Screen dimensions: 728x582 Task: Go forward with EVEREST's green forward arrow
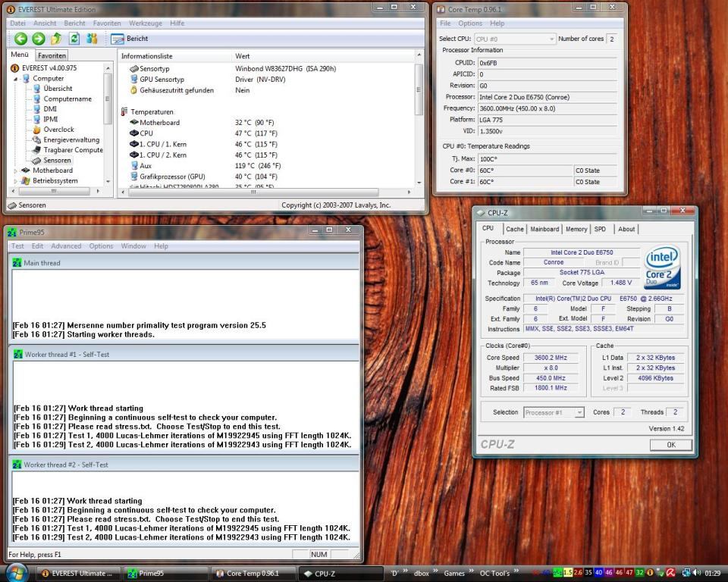(x=39, y=39)
